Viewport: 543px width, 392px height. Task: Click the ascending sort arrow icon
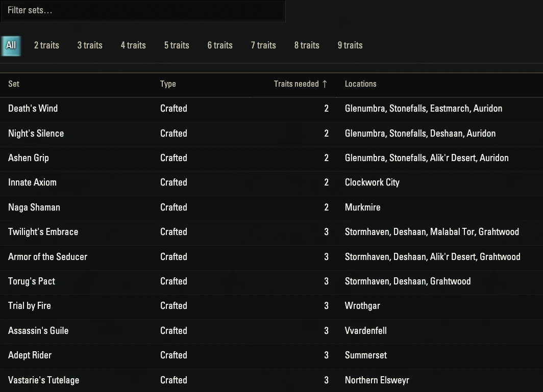click(x=325, y=84)
